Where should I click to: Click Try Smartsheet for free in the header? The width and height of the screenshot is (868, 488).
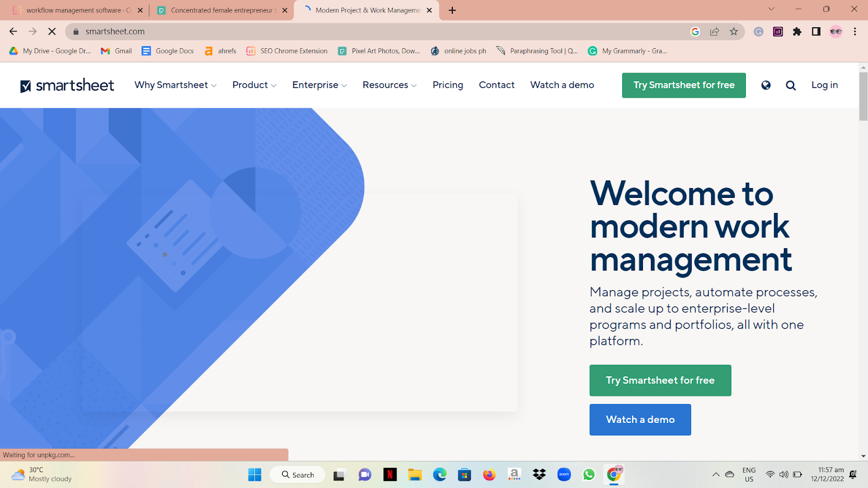coord(684,85)
